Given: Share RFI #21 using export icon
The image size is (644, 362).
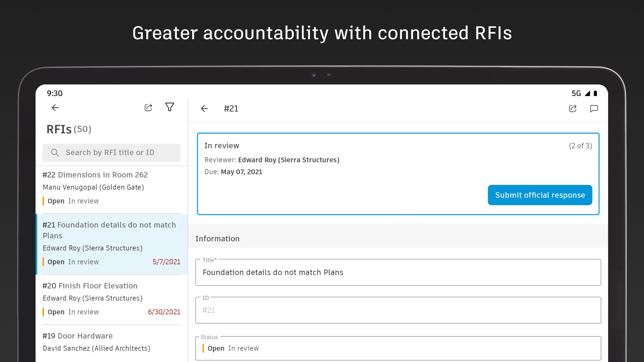Looking at the screenshot, I should (573, 109).
